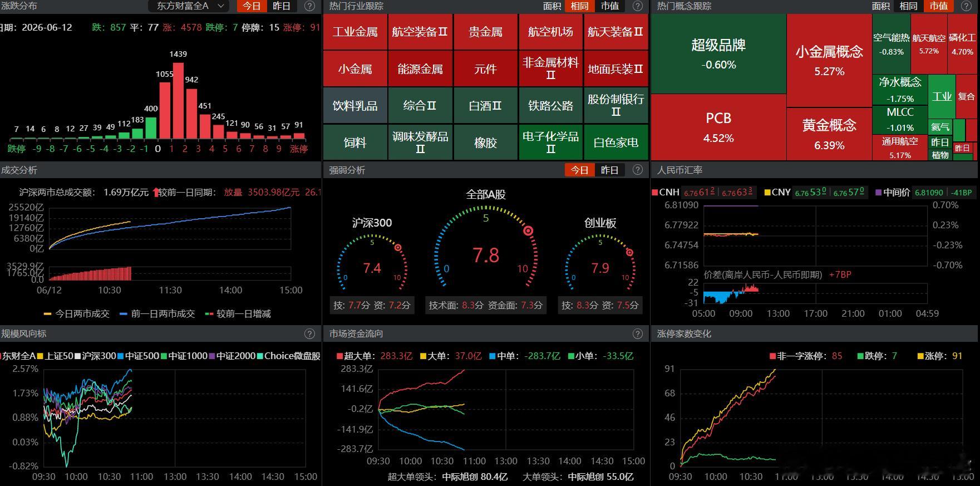The height and width of the screenshot is (486, 980).
Task: Open the 黄金概念 concept tile
Action: (829, 134)
